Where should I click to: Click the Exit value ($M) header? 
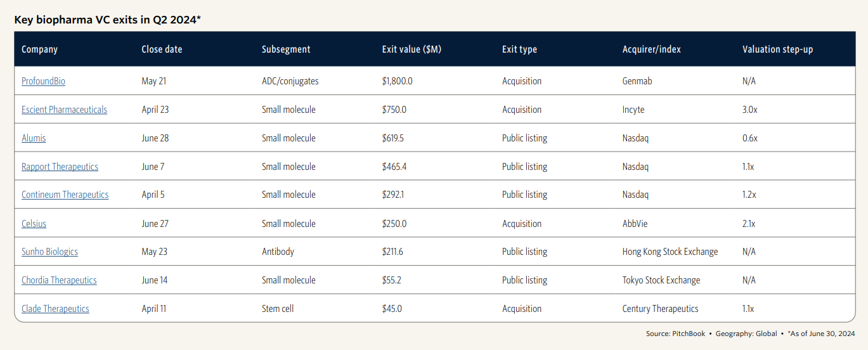[411, 49]
